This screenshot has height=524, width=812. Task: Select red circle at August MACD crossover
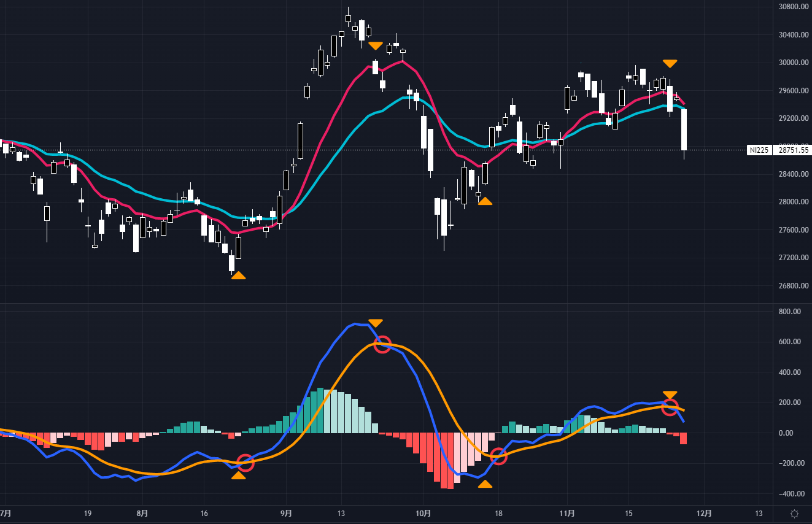(x=245, y=463)
